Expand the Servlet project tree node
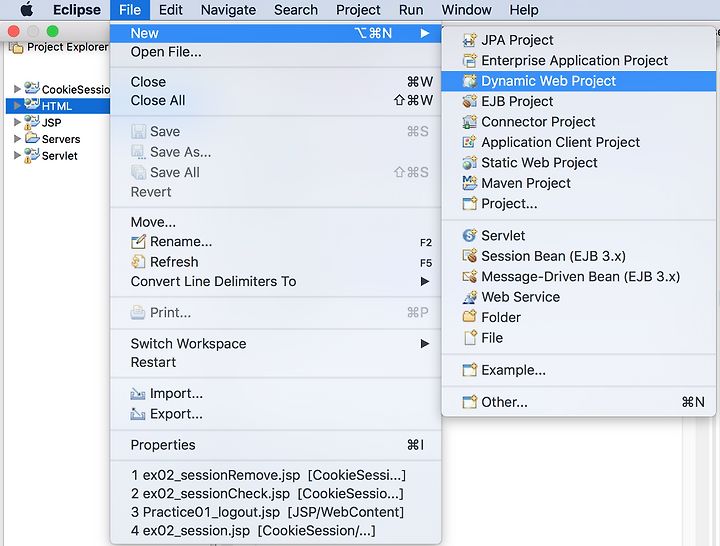720x546 pixels. click(x=17, y=155)
